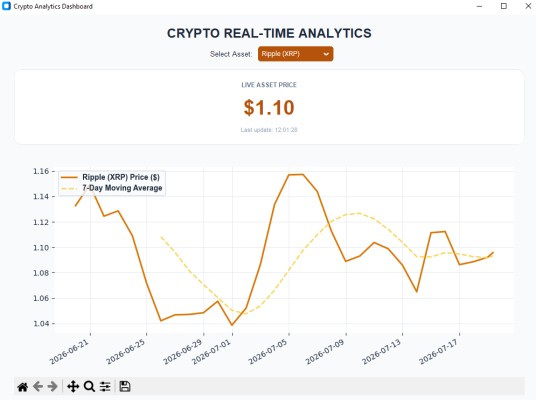The height and width of the screenshot is (400, 536).
Task: Click the CRYPTO REAL-TIME ANALYTICS heading
Action: tap(269, 33)
